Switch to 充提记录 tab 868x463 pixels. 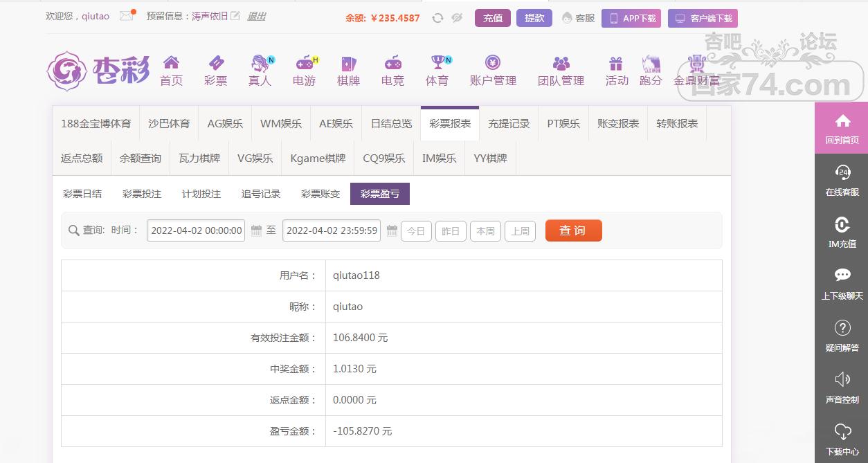[x=509, y=124]
